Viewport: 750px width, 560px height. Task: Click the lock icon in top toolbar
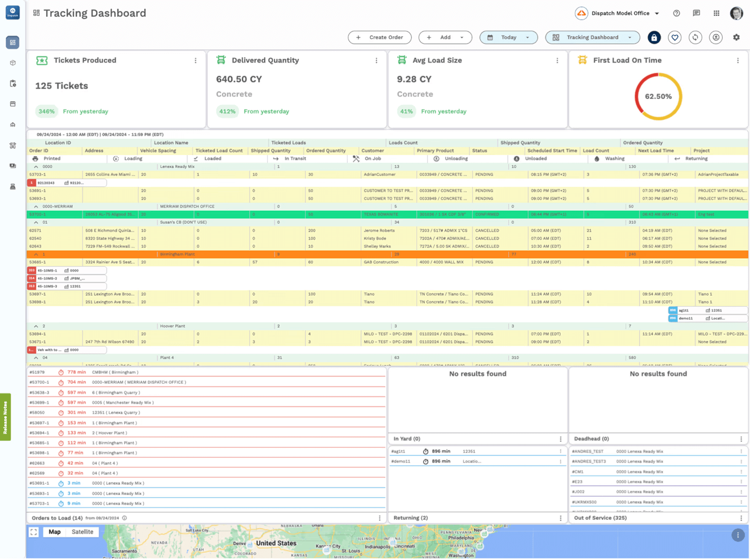tap(653, 37)
